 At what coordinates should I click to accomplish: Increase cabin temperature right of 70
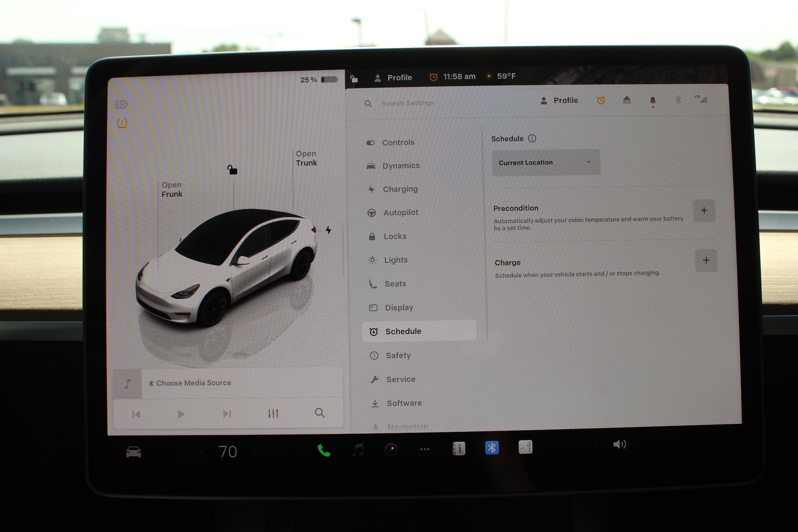(x=254, y=451)
